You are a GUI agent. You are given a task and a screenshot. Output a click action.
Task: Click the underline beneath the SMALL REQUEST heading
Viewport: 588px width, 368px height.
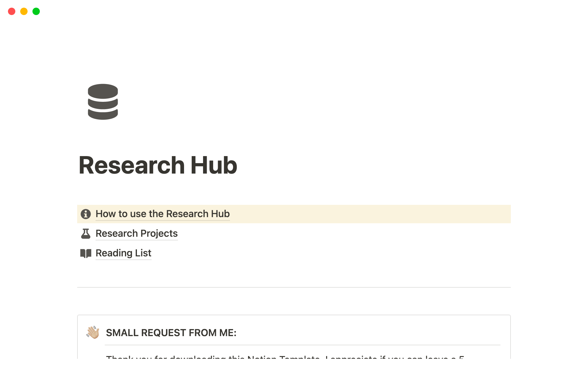[303, 345]
